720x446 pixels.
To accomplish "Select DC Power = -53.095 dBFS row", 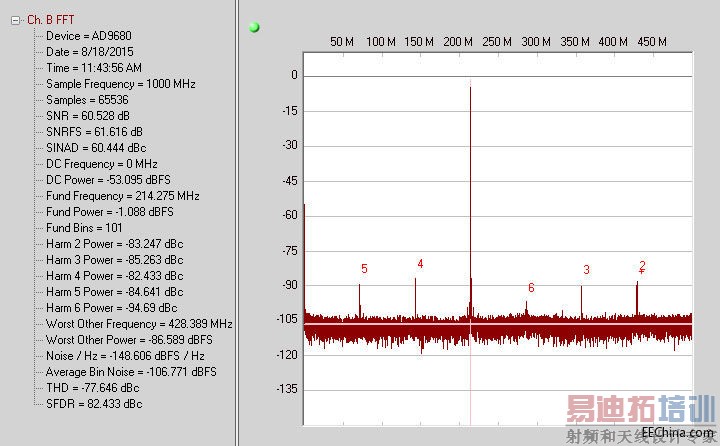I will pyautogui.click(x=108, y=180).
